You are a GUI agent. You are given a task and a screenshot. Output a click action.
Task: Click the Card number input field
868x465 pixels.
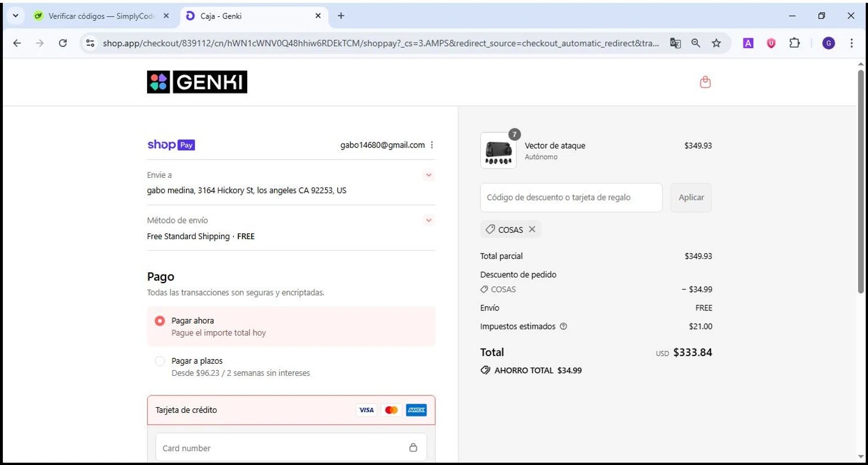(x=291, y=448)
